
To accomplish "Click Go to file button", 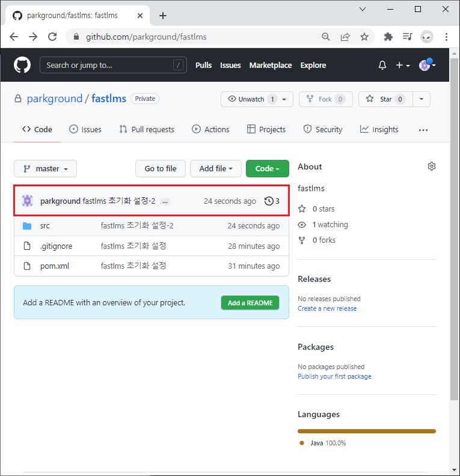I will [x=161, y=168].
